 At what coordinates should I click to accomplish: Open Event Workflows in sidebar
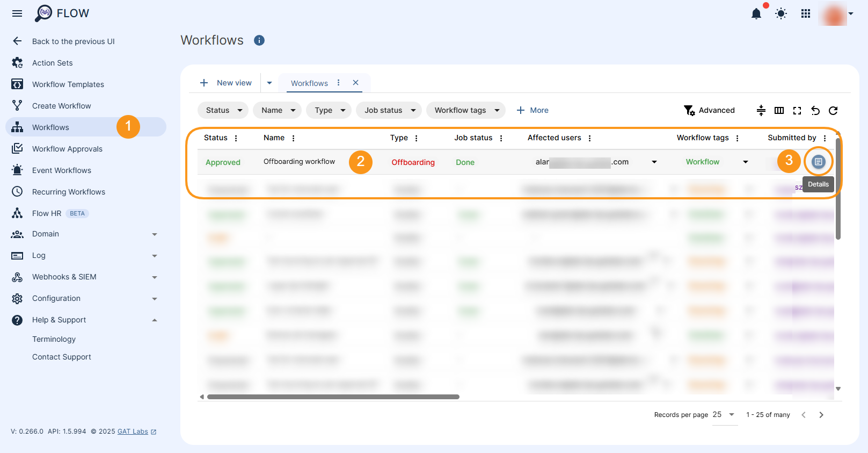click(62, 170)
